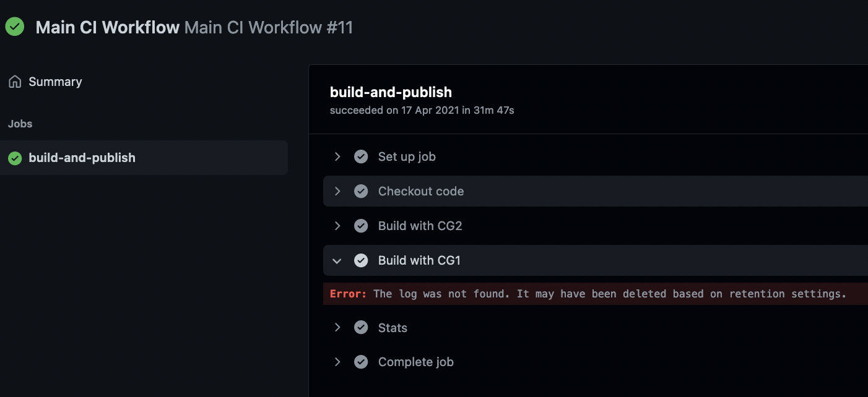Click the Summary home icon
The width and height of the screenshot is (868, 397).
tap(14, 81)
